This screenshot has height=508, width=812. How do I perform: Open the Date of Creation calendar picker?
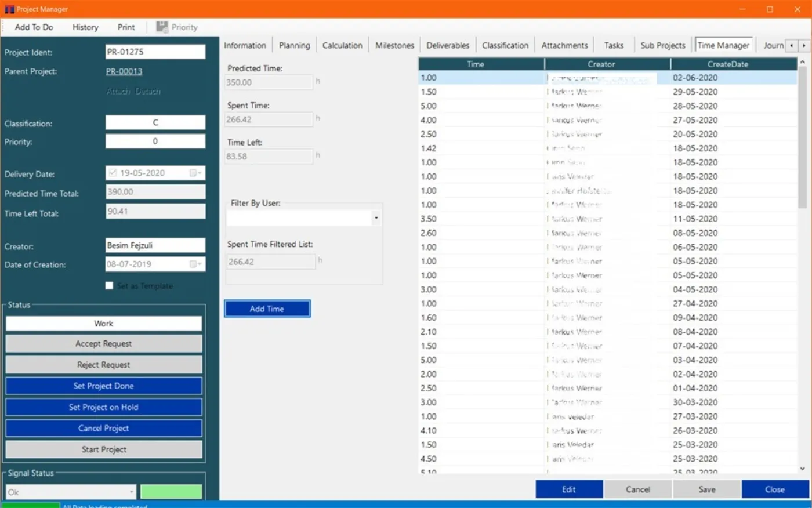pyautogui.click(x=195, y=264)
